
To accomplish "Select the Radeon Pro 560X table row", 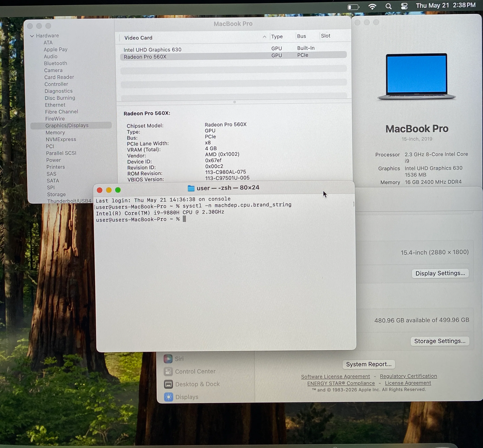I will coord(234,56).
